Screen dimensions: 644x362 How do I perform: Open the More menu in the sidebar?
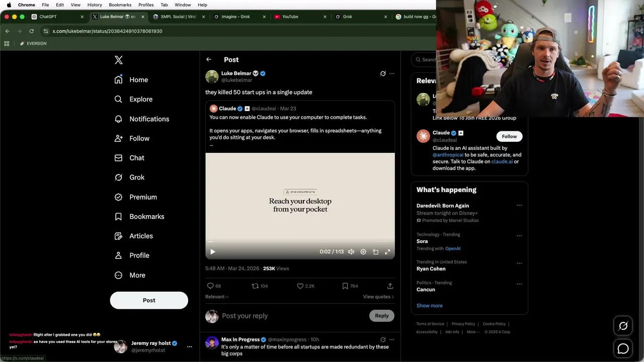click(x=130, y=276)
